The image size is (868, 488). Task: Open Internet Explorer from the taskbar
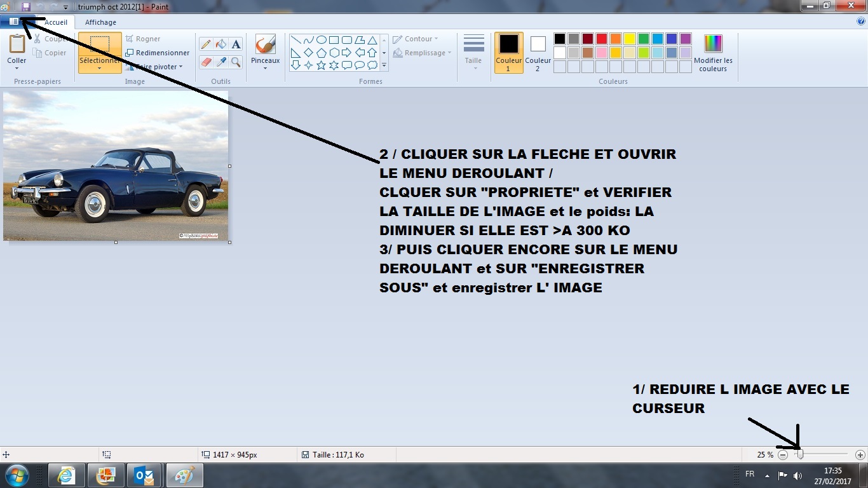66,475
